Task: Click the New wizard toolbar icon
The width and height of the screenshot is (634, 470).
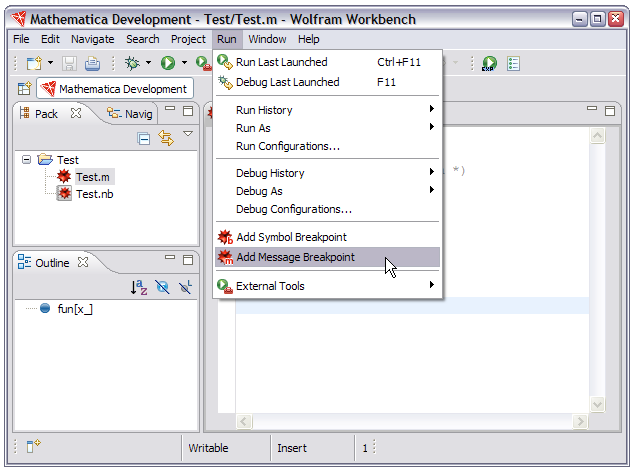Action: point(34,63)
